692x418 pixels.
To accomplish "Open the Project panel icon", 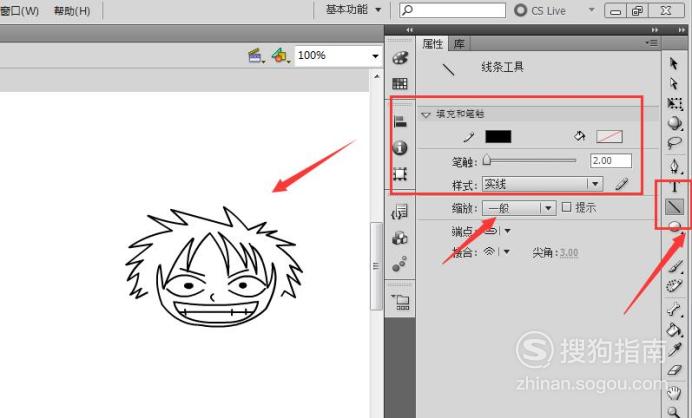I will (x=401, y=302).
